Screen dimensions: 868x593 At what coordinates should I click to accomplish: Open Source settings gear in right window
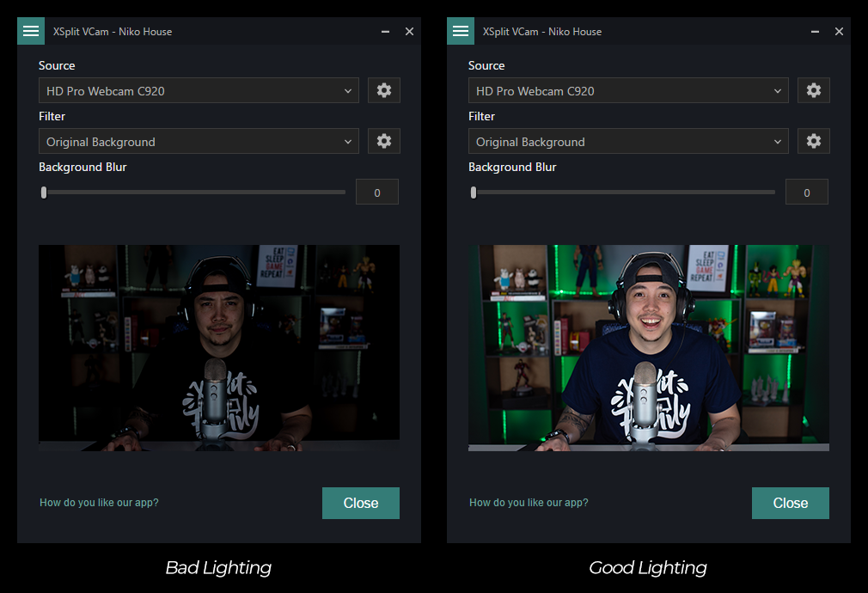[x=813, y=90]
